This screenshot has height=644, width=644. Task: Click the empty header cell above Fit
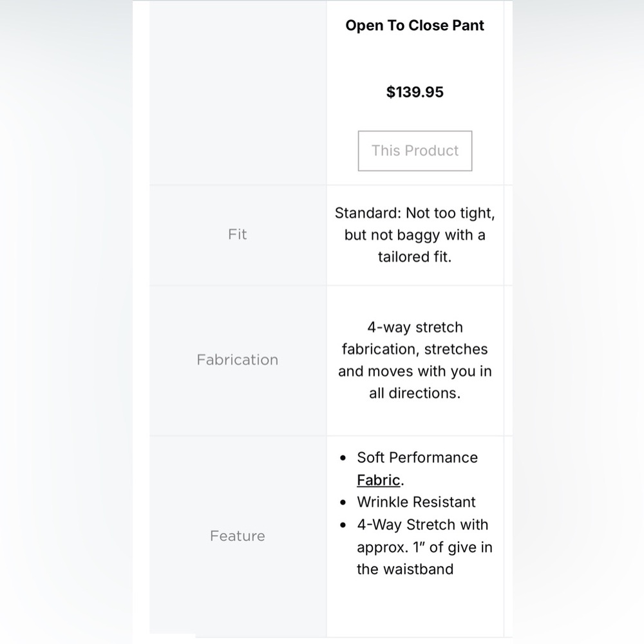[238, 93]
